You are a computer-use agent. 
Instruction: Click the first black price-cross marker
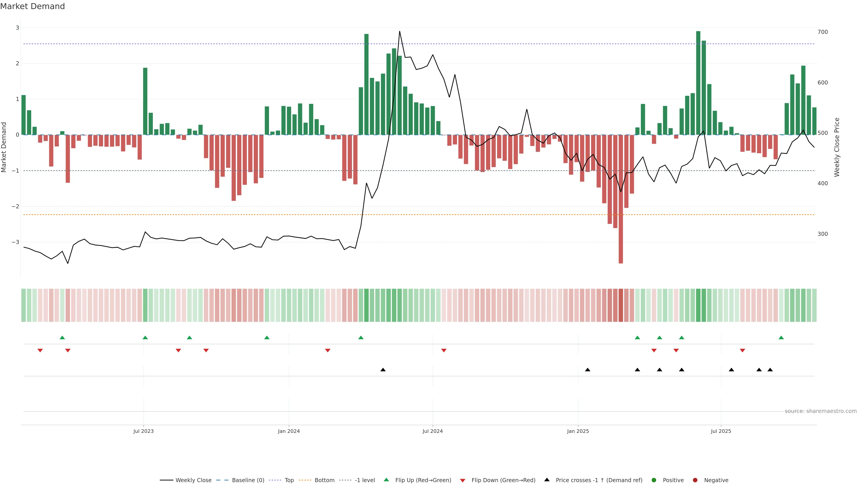[383, 370]
